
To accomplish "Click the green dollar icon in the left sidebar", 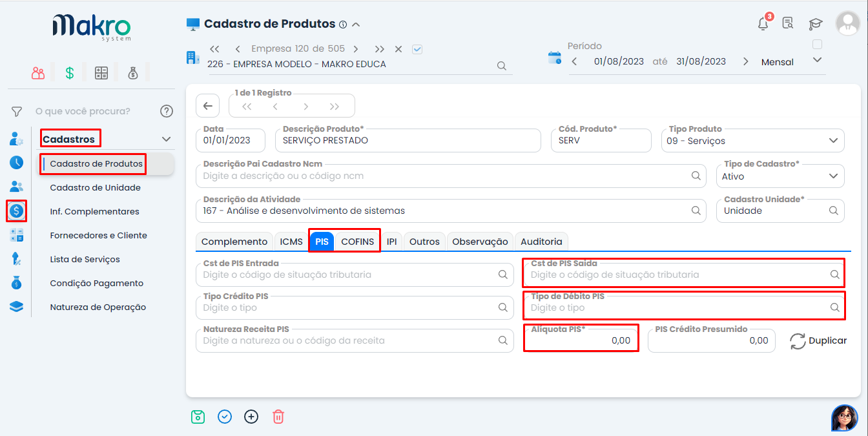I will tap(69, 73).
